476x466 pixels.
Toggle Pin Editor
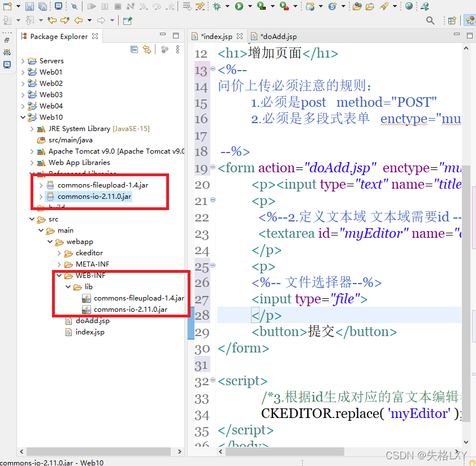point(128,21)
